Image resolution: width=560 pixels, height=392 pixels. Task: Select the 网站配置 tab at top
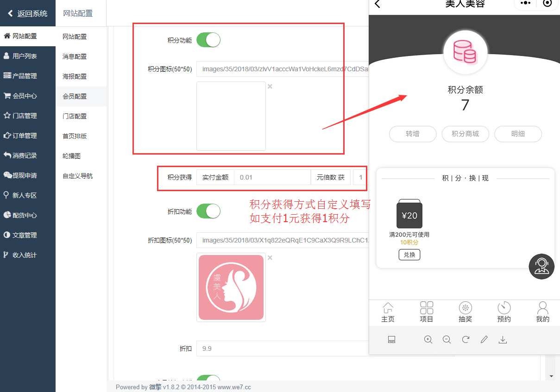pyautogui.click(x=78, y=13)
